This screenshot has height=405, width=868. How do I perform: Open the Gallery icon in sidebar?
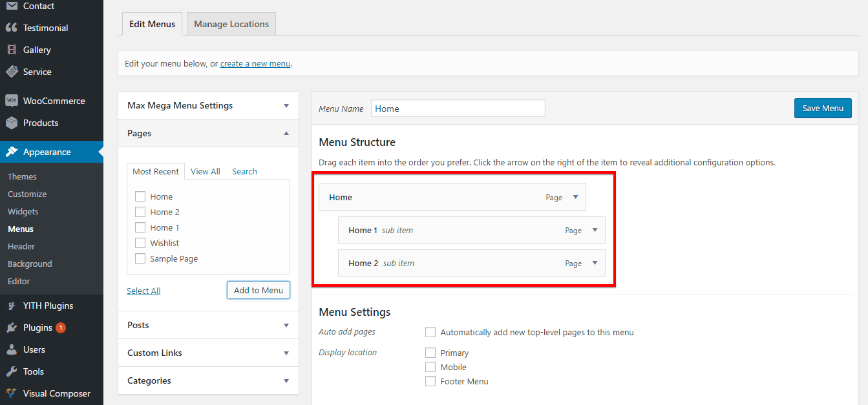pos(11,49)
